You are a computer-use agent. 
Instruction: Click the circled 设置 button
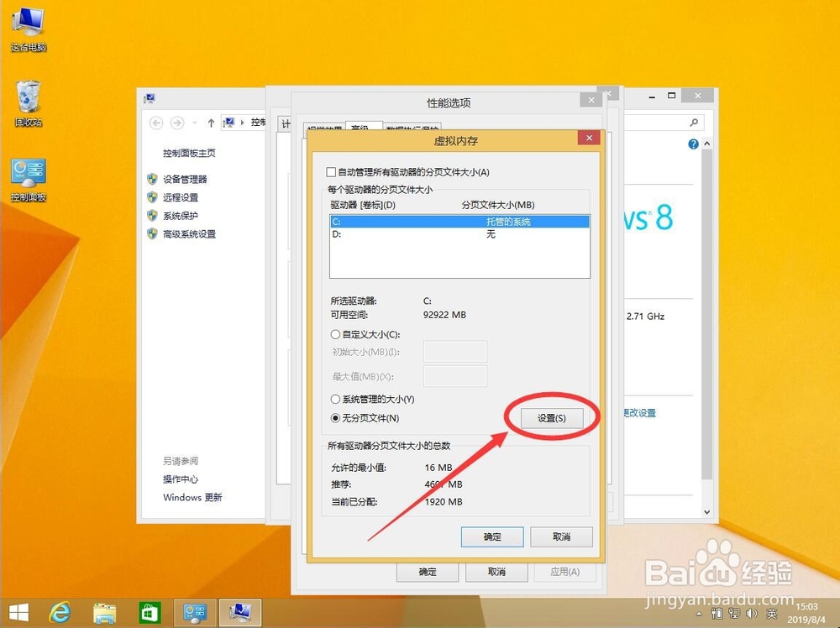(x=552, y=418)
